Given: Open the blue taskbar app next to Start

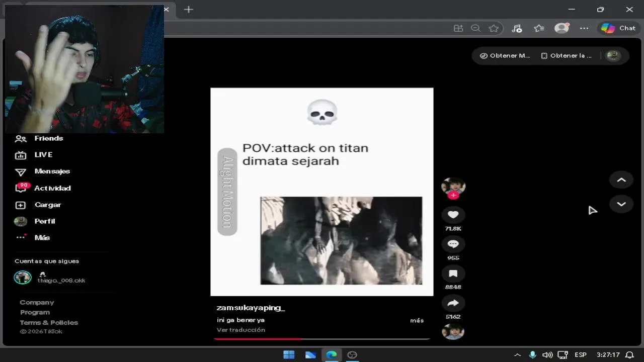Looking at the screenshot, I should point(310,355).
